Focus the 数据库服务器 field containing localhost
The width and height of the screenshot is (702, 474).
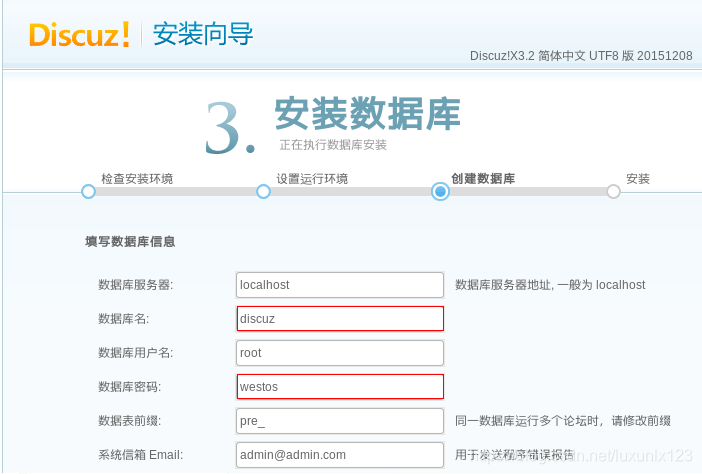click(x=340, y=285)
